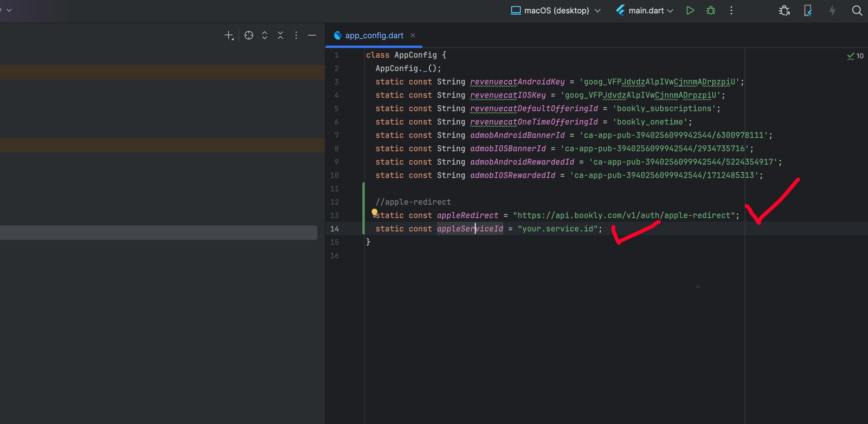Click the yellow lightbulb quick-fix icon

pos(374,212)
